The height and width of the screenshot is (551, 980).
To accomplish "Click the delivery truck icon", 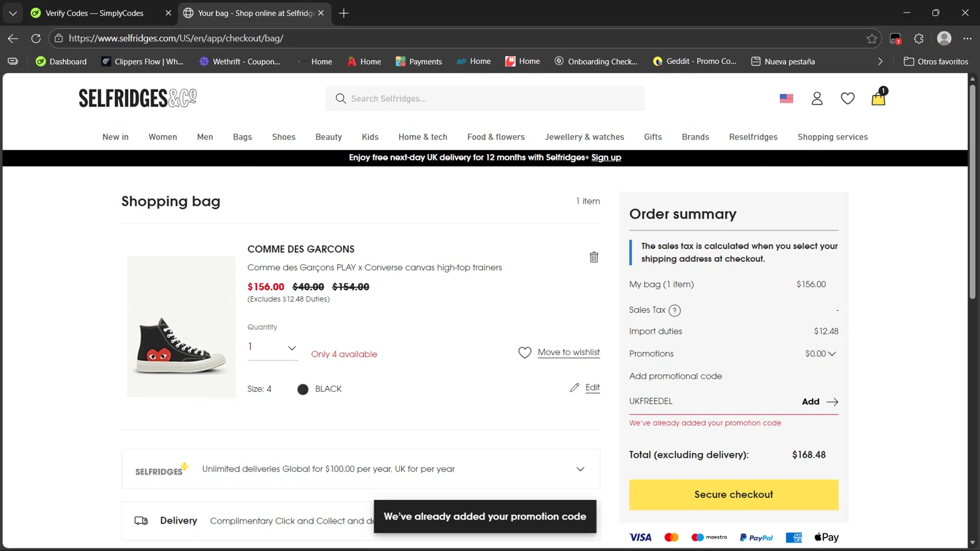I will (x=141, y=521).
